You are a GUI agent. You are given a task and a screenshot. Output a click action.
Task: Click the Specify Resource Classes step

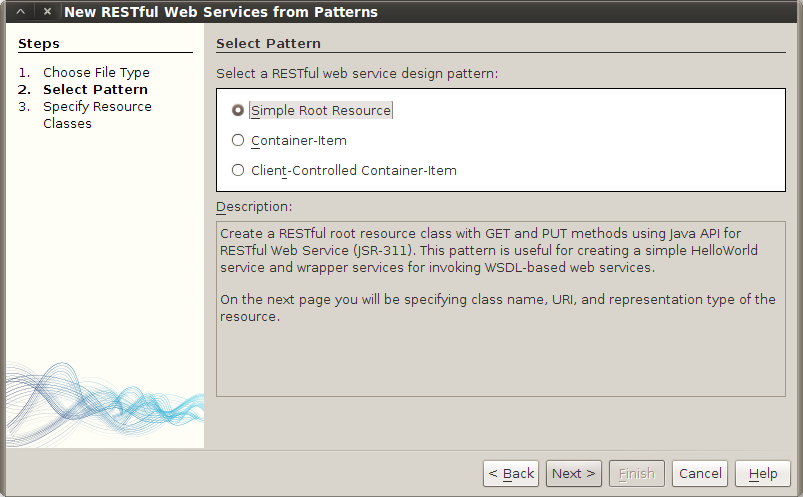97,107
